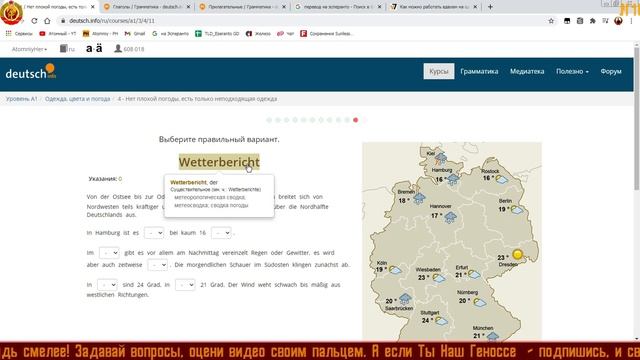Image resolution: width=640 pixels, height=360 pixels.
Task: Expand the Полезно menu
Action: [x=572, y=71]
